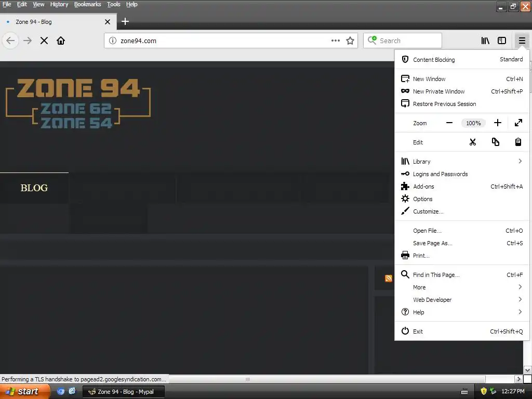This screenshot has width=532, height=399.
Task: Open the Edit menu in menu bar
Action: [x=22, y=4]
